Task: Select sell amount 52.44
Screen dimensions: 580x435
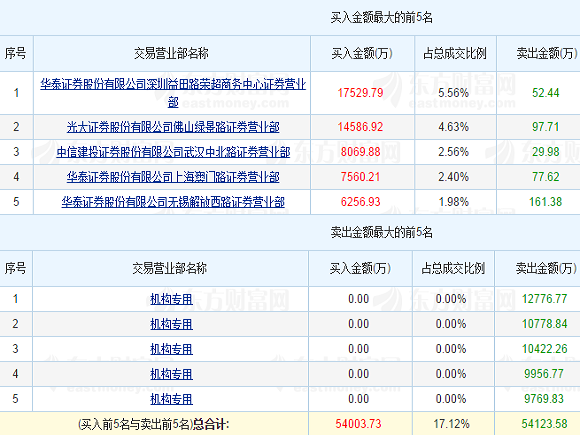Action: click(546, 92)
